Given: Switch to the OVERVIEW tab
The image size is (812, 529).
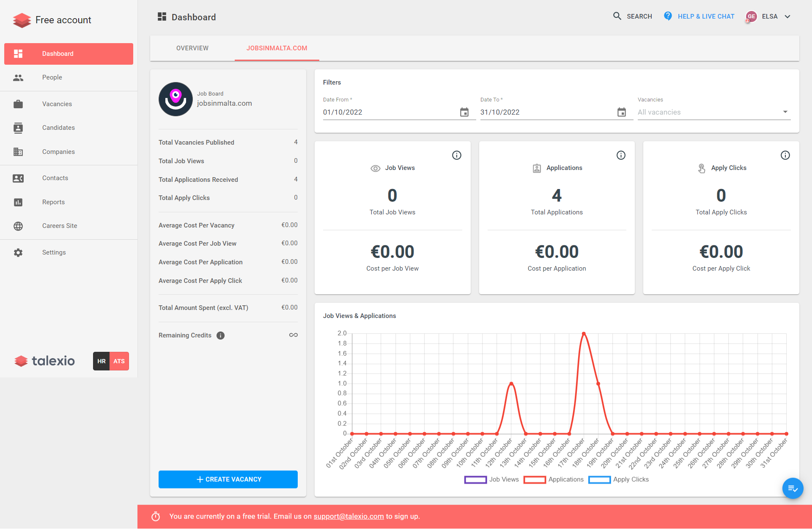Looking at the screenshot, I should [192, 48].
